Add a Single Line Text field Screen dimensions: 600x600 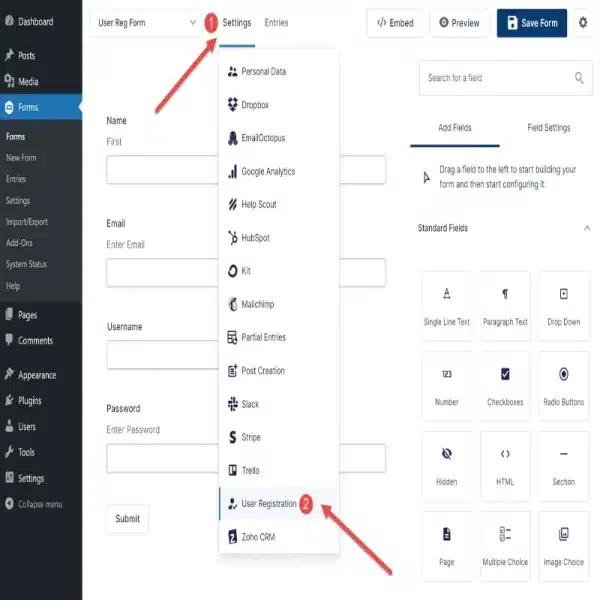(447, 306)
